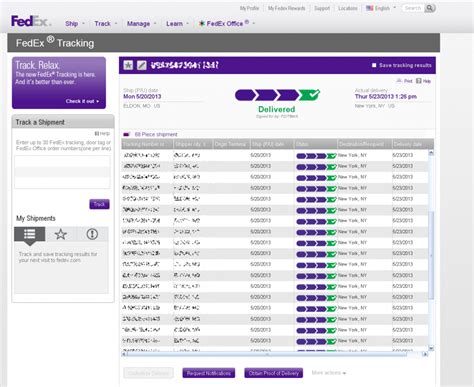Click the pencil edit icon in purple header
474x387 pixels.
(142, 65)
